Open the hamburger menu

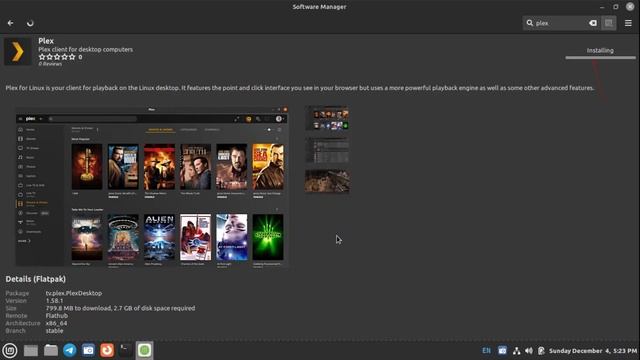(628, 23)
